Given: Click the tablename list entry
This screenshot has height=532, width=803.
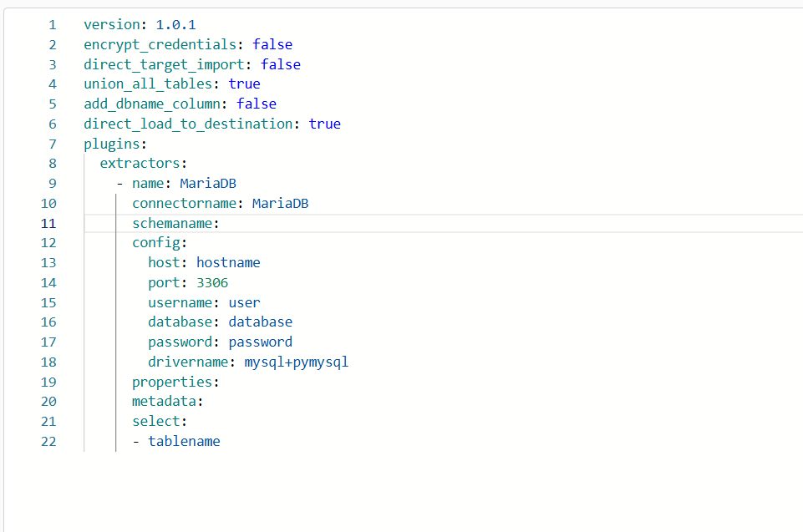Looking at the screenshot, I should [184, 441].
